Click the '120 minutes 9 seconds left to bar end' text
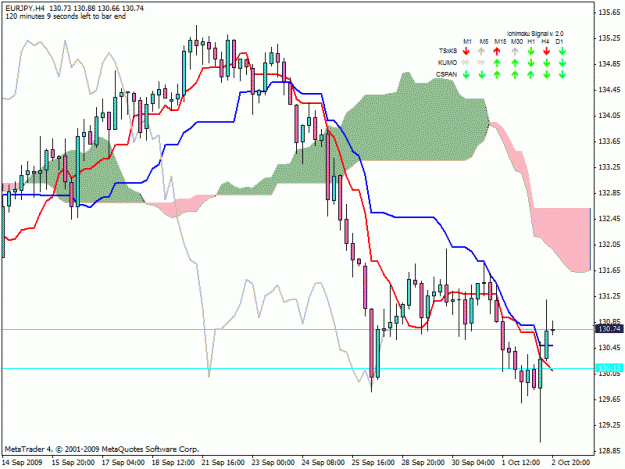The image size is (625, 469). 65,17
